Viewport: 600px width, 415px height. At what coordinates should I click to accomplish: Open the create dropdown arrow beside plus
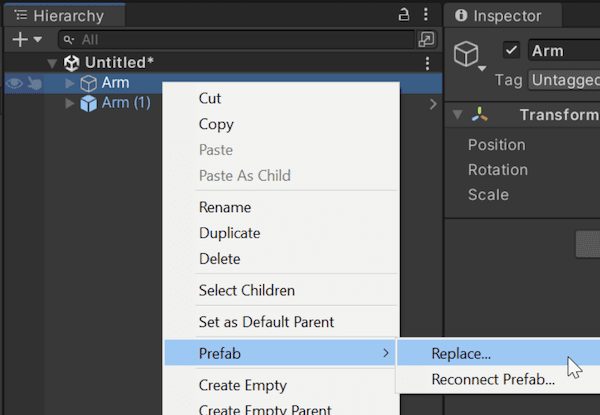(x=38, y=39)
